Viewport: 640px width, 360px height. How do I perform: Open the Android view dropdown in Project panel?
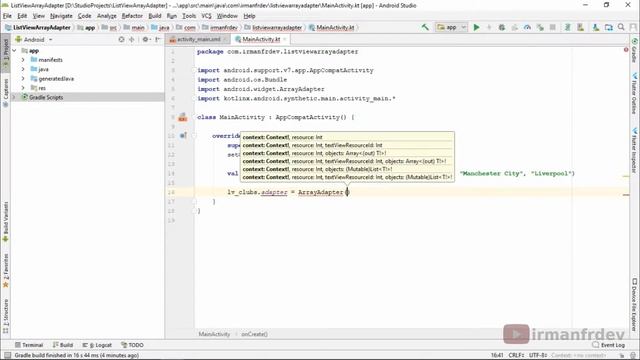pyautogui.click(x=34, y=40)
